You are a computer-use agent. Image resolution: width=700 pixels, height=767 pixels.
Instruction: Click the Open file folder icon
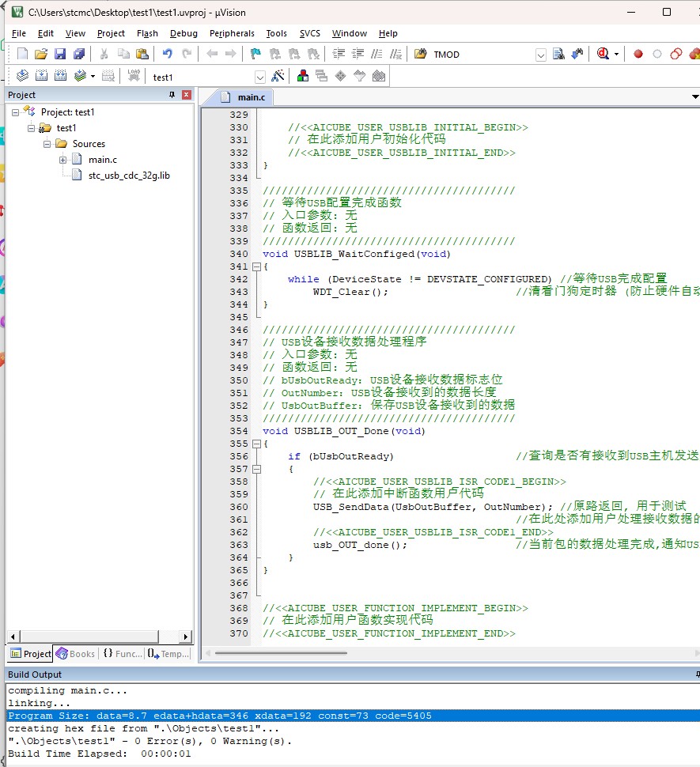[x=41, y=54]
